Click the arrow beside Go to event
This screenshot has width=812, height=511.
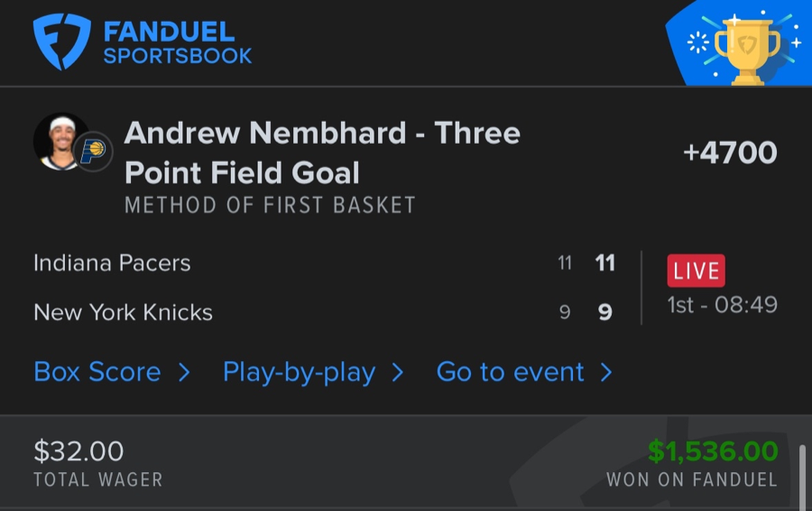(606, 372)
